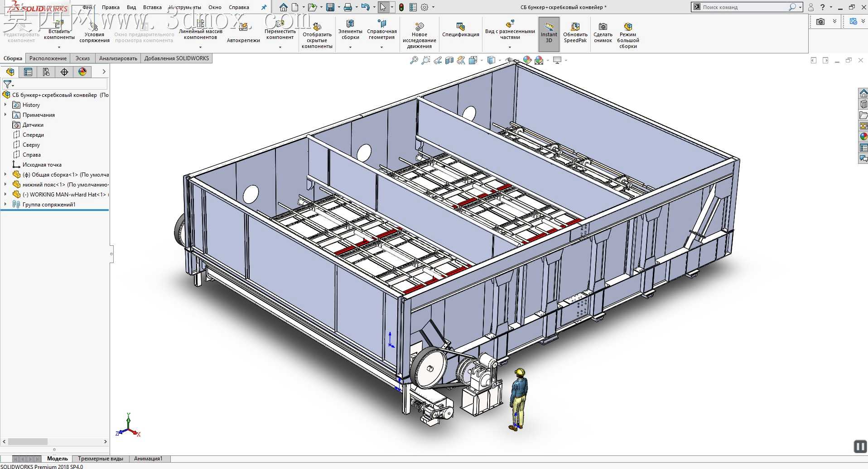Undo the last action
This screenshot has width=868, height=469.
click(x=365, y=7)
